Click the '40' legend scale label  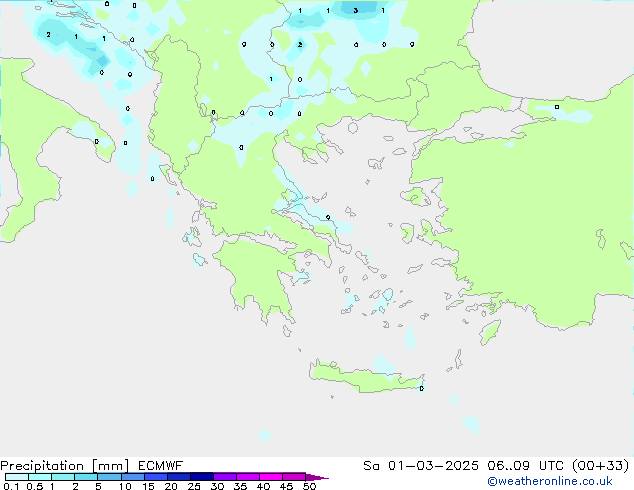click(263, 486)
